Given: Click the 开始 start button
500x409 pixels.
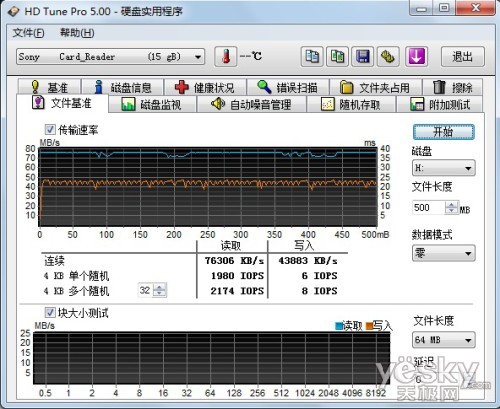Looking at the screenshot, I should (444, 132).
